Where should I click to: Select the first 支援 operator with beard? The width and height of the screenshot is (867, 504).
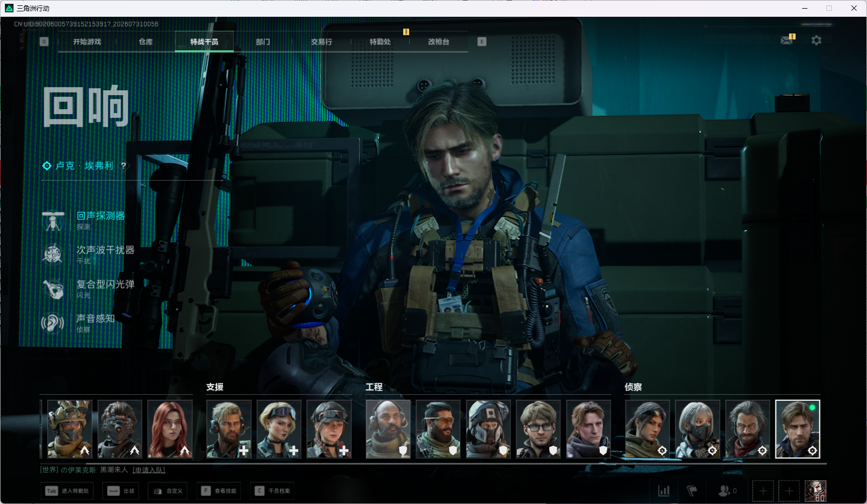(x=229, y=429)
